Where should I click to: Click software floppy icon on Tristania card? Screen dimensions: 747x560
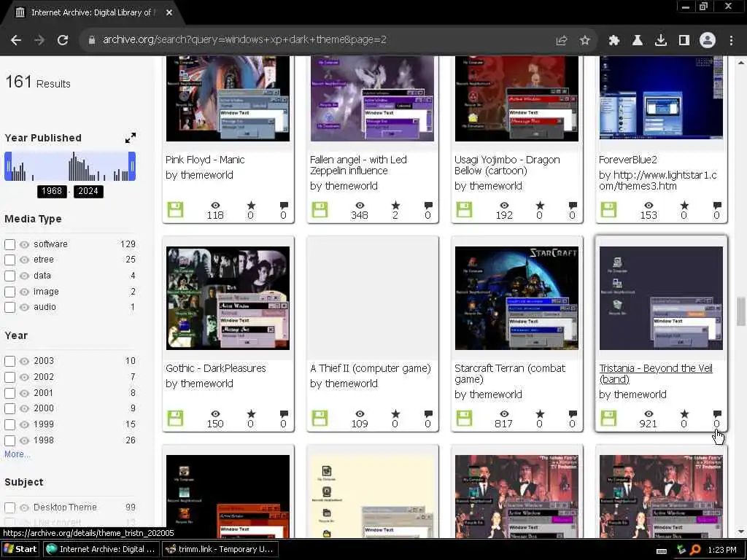pyautogui.click(x=608, y=418)
